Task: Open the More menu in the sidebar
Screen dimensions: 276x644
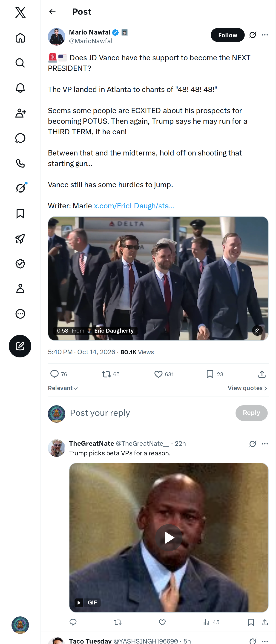Action: click(x=20, y=314)
